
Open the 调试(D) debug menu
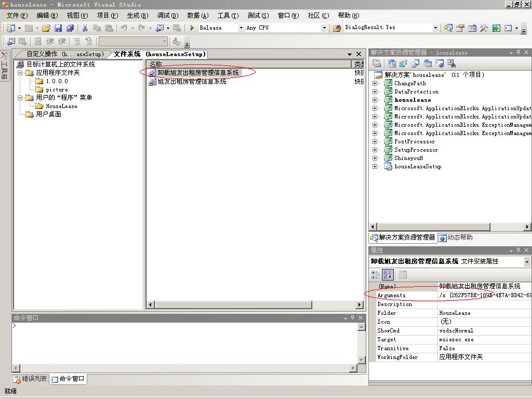coord(168,16)
